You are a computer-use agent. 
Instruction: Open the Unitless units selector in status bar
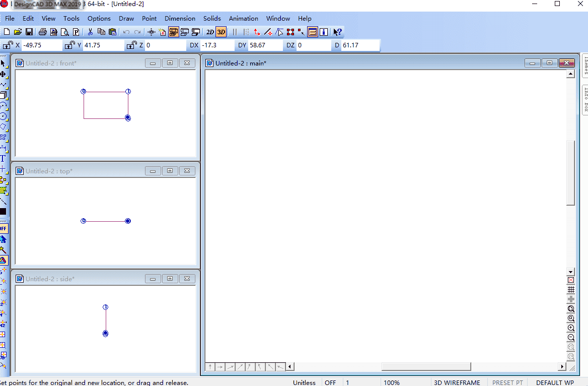pyautogui.click(x=304, y=382)
